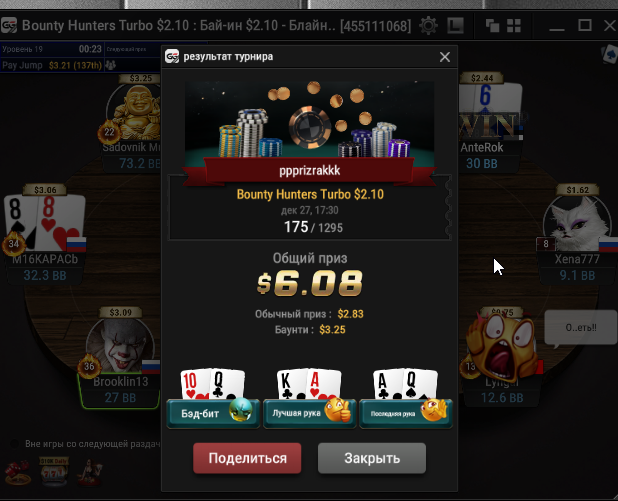Click the spade card icon at top right
The height and width of the screenshot is (501, 618).
pos(609,54)
